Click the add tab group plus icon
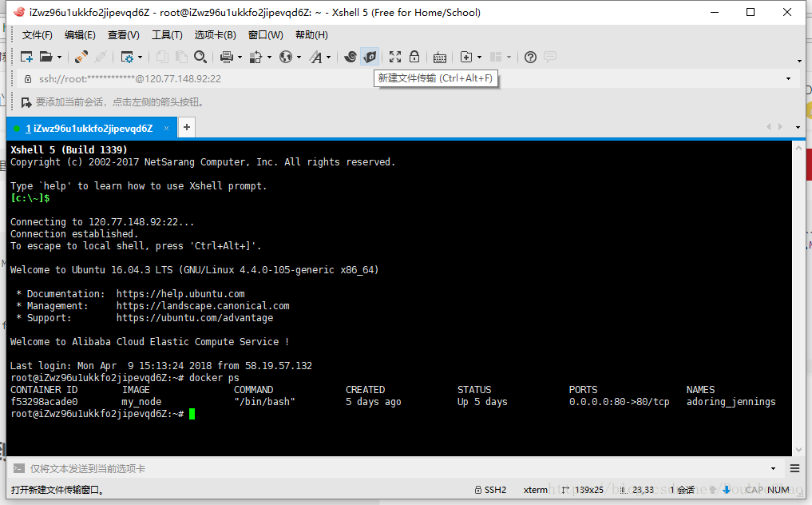812x505 pixels. click(466, 57)
